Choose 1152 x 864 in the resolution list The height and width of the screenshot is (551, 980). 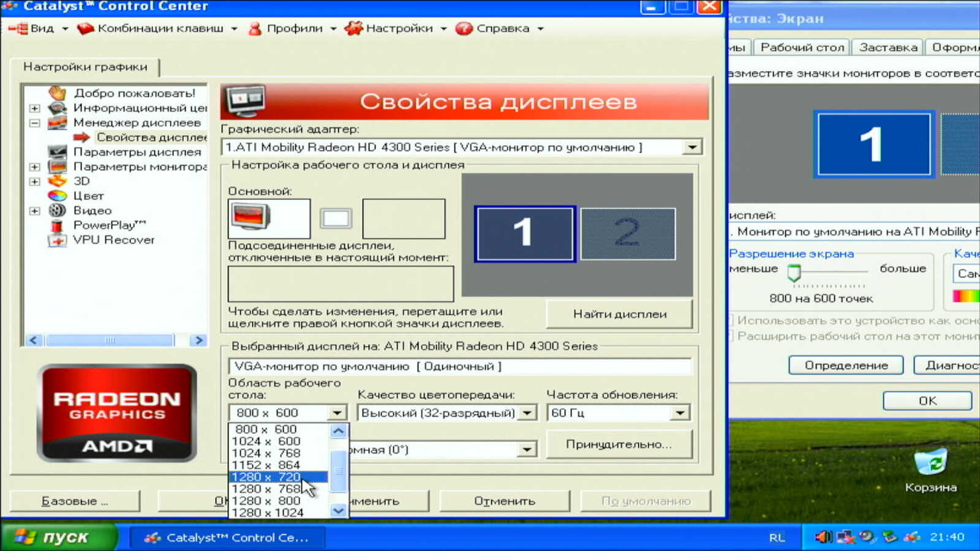pyautogui.click(x=279, y=465)
